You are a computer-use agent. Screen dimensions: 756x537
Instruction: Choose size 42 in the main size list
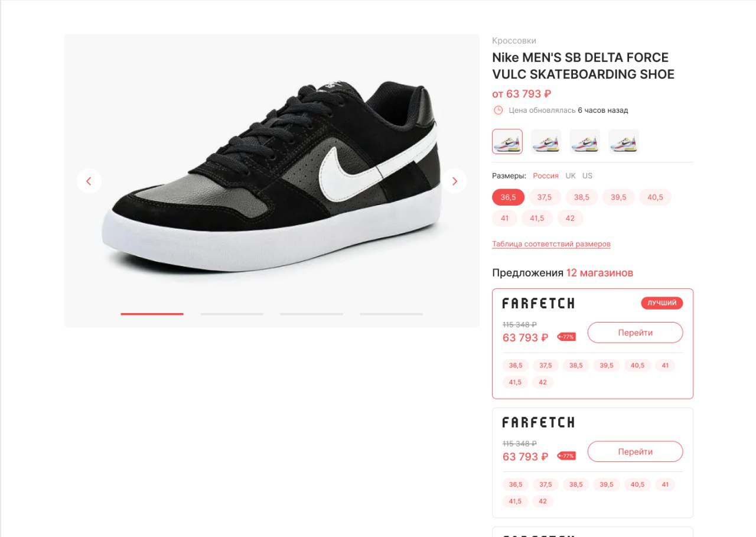click(570, 218)
